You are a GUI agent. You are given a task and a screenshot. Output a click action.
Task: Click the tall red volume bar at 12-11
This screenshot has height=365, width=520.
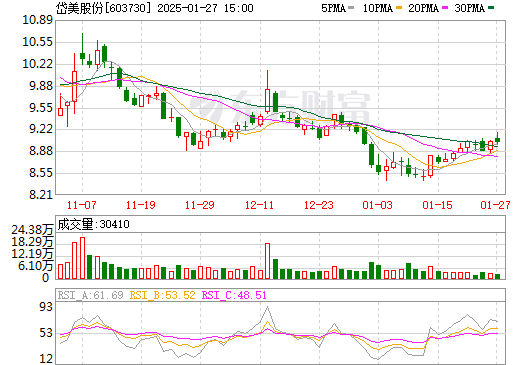(267, 261)
